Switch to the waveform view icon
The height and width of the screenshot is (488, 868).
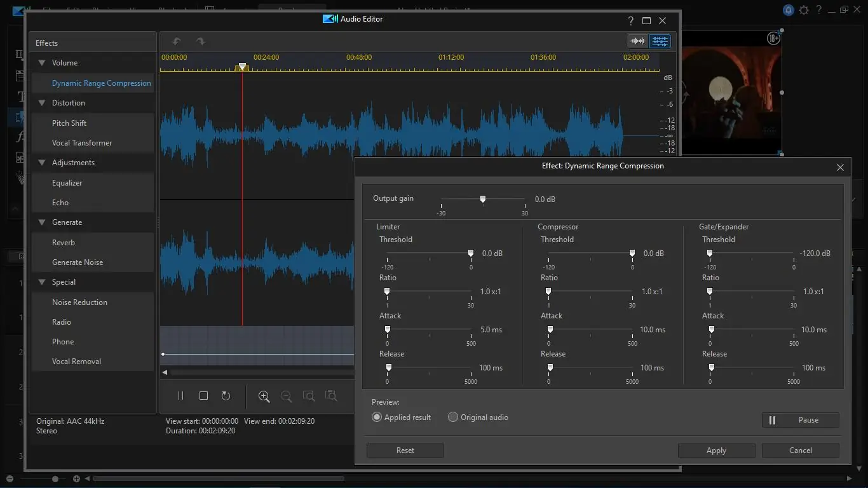(637, 41)
